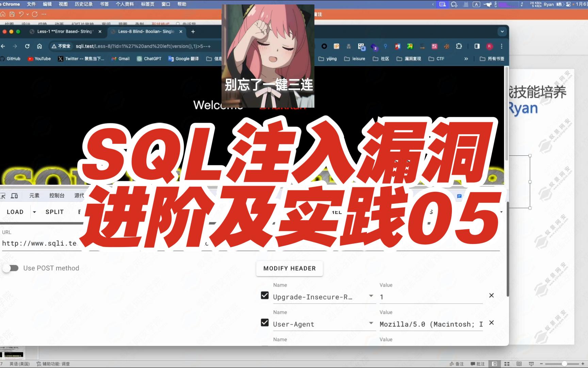Open the Gmail bookmark
This screenshot has width=588, height=368.
(120, 59)
